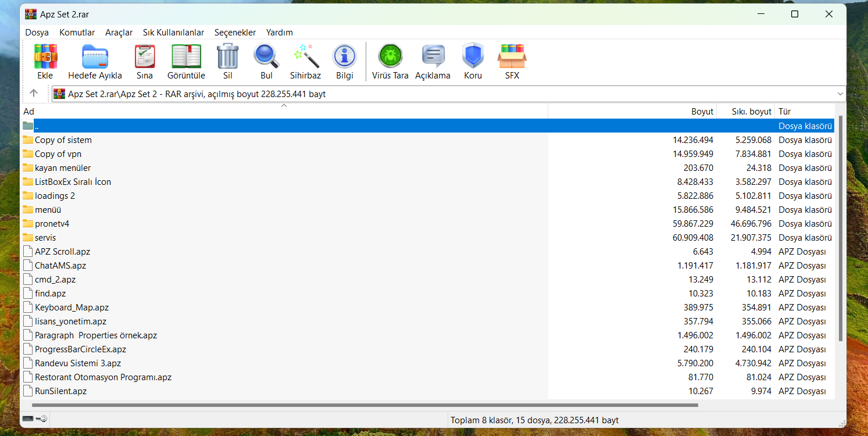Viewport: 868px width, 436px height.
Task: Click the Bul magnifier icon
Action: point(266,57)
